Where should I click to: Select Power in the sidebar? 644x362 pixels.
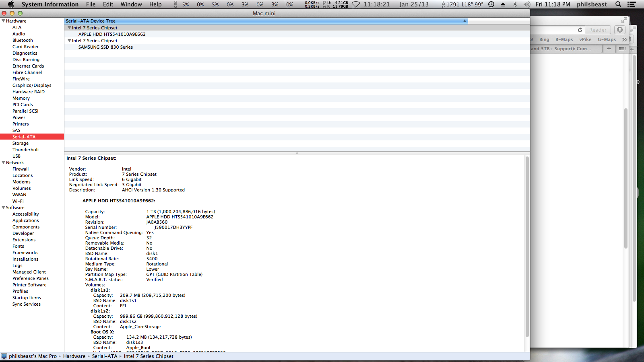(19, 117)
